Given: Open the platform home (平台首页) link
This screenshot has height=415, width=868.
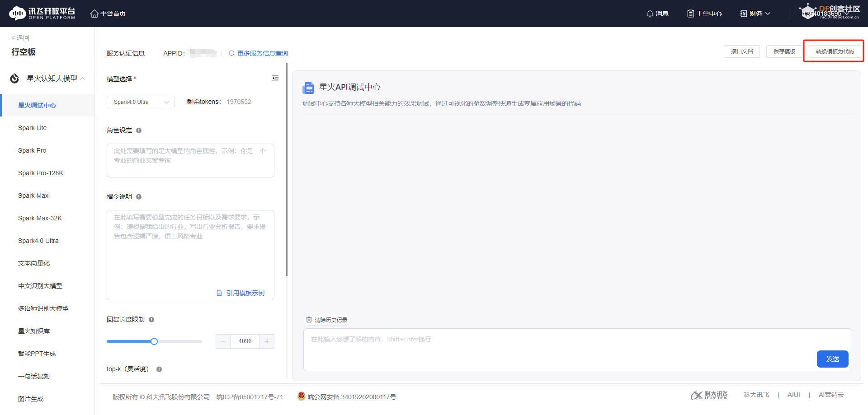Looking at the screenshot, I should (108, 14).
